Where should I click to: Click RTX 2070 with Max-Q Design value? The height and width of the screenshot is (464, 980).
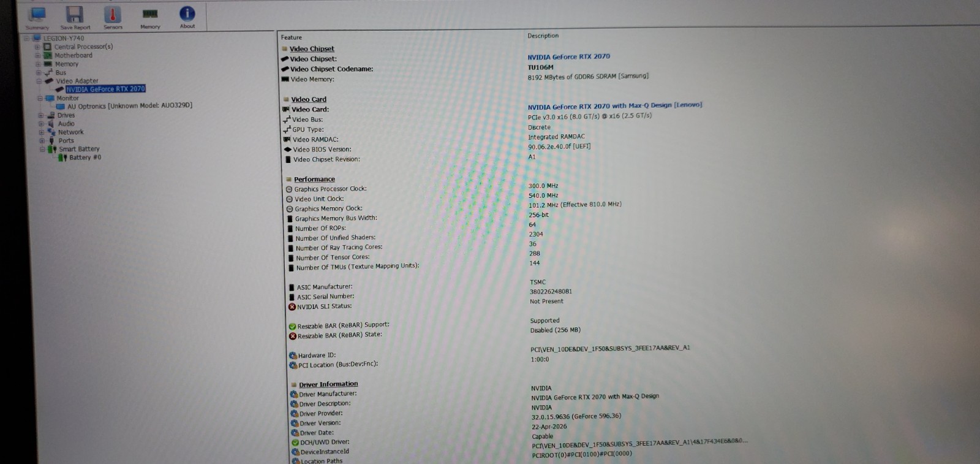(614, 106)
